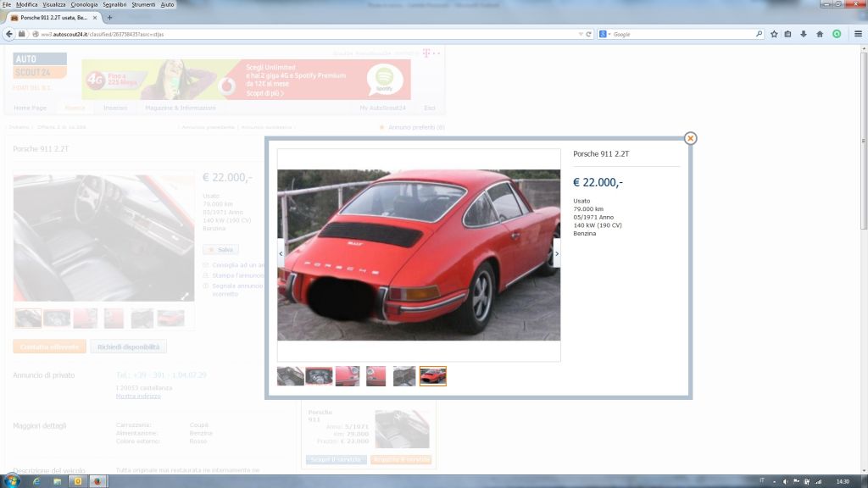Open the Strumenti menu

click(143, 4)
